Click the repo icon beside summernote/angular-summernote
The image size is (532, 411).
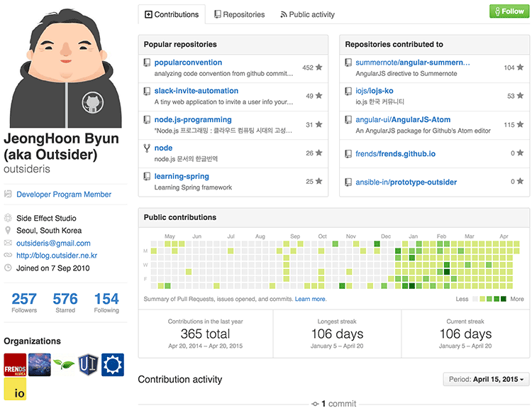[x=348, y=62]
